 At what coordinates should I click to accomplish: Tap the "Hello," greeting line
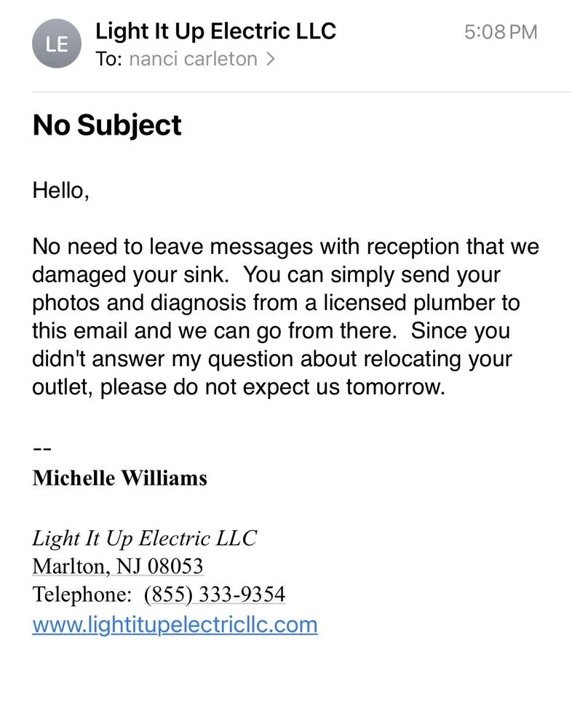tap(61, 191)
